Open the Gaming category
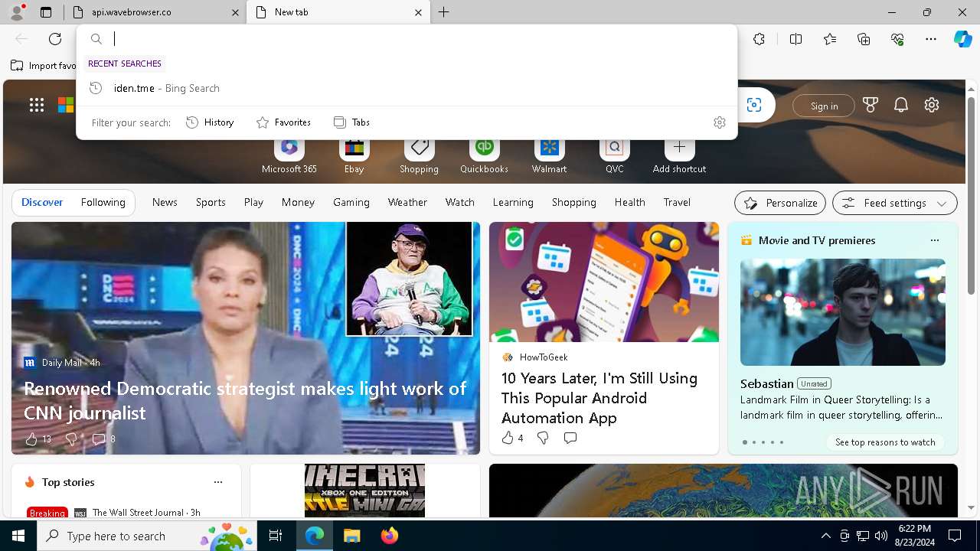This screenshot has width=980, height=551. (351, 202)
